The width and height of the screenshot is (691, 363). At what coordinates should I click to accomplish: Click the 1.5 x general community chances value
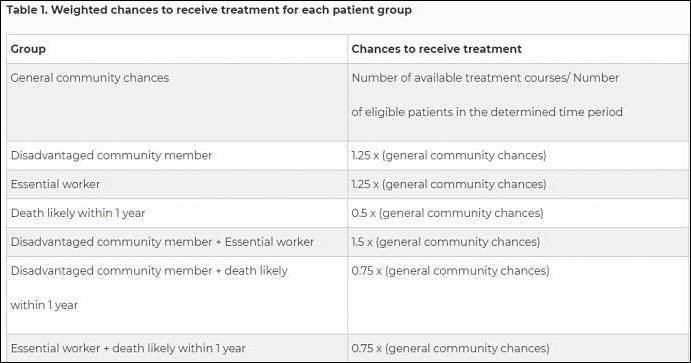pos(446,242)
